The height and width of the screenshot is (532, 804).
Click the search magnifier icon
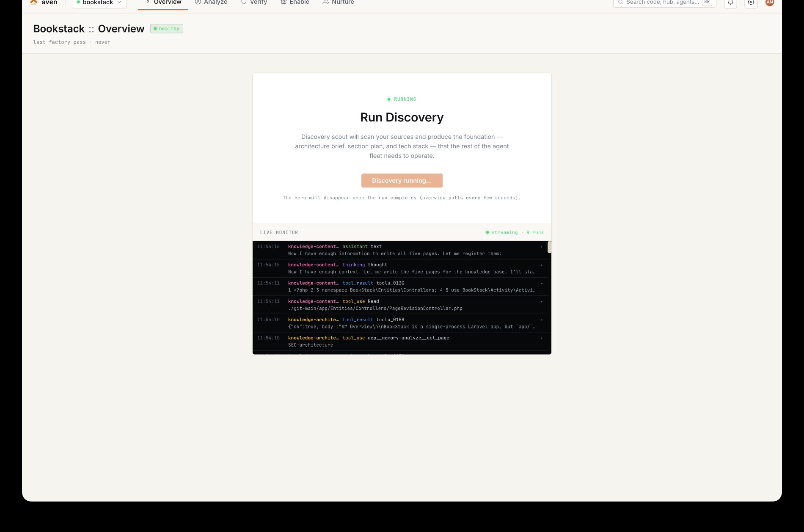point(621,2)
